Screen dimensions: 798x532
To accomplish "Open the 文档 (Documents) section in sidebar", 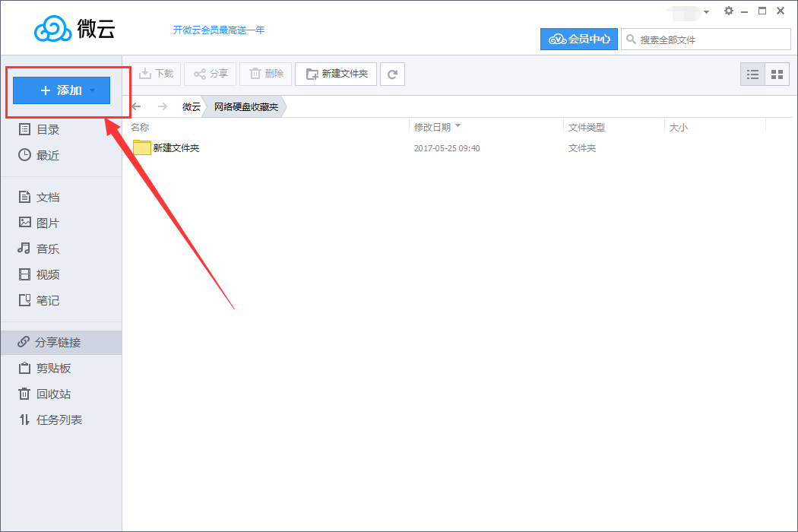I will click(46, 196).
